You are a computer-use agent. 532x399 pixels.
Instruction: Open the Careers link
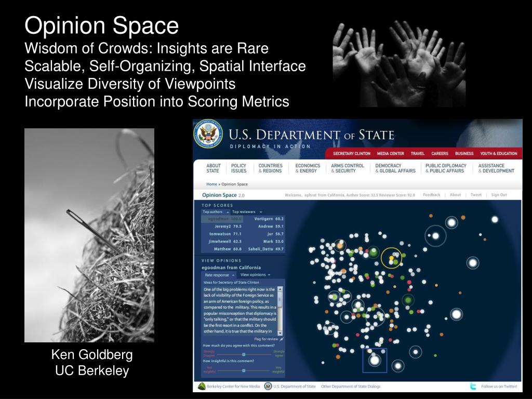coord(440,154)
